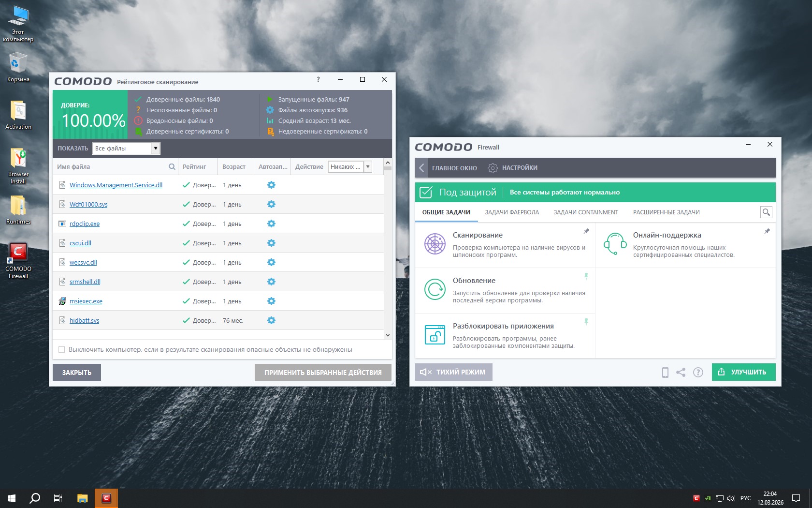The image size is (812, 508).
Task: Click the Update circular arrow icon
Action: 435,289
